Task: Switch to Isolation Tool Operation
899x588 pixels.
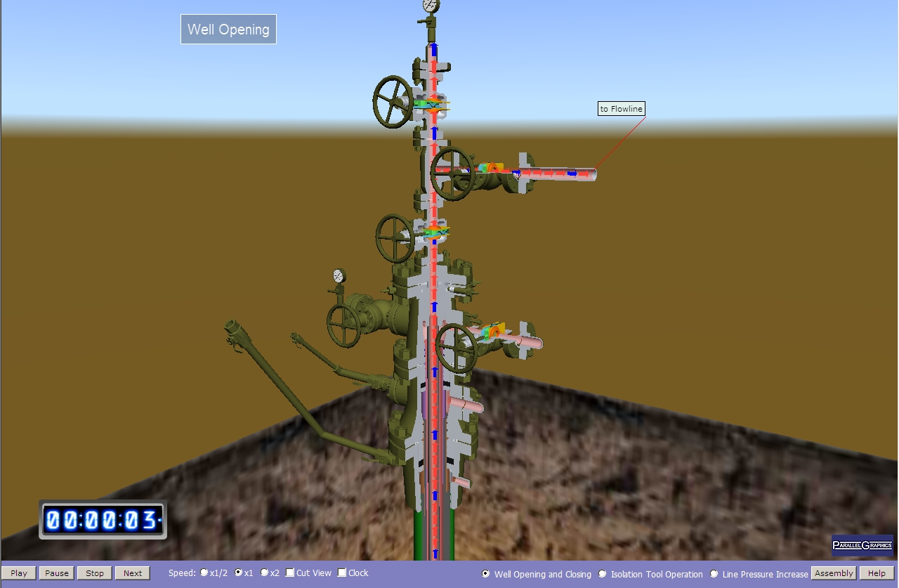Action: [x=602, y=574]
